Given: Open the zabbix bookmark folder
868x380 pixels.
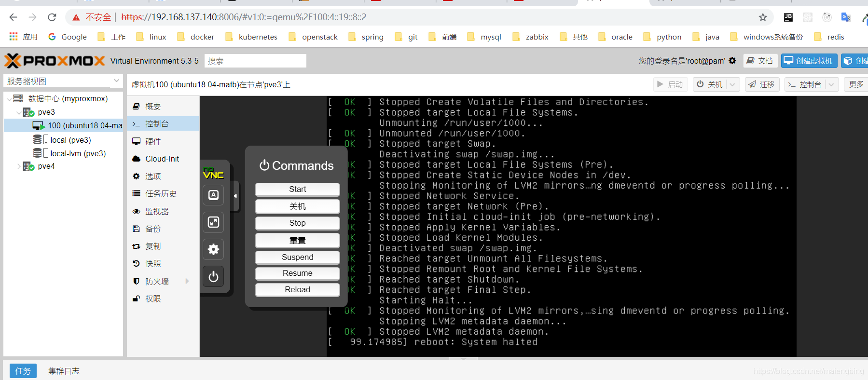Looking at the screenshot, I should coord(530,37).
